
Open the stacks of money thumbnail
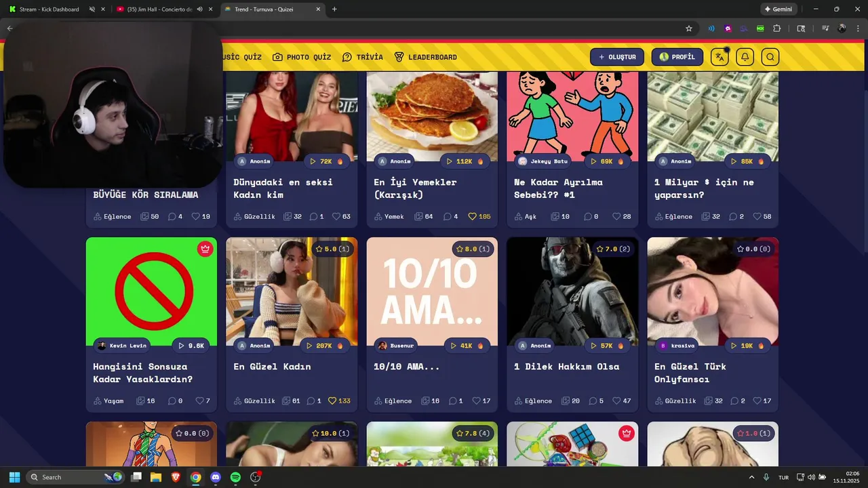click(713, 116)
